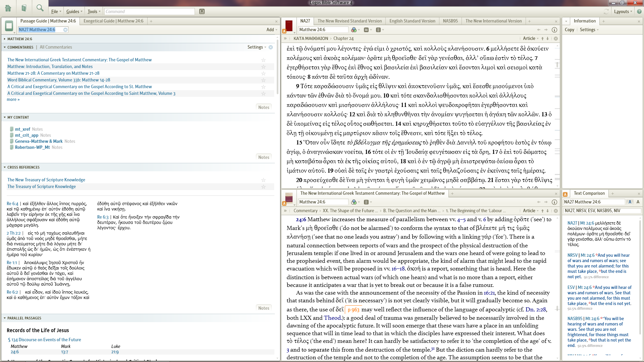The image size is (644, 362).
Task: Click the NA27 red book cover icon
Action: pos(289,26)
